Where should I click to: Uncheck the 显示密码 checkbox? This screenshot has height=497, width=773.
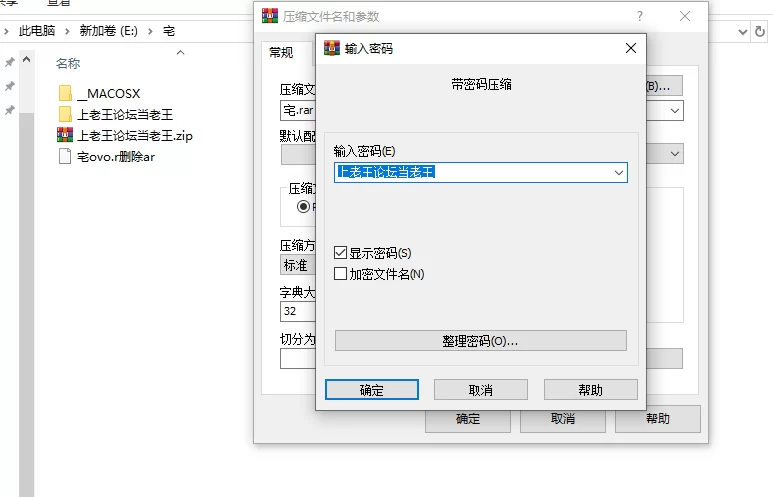pyautogui.click(x=341, y=253)
